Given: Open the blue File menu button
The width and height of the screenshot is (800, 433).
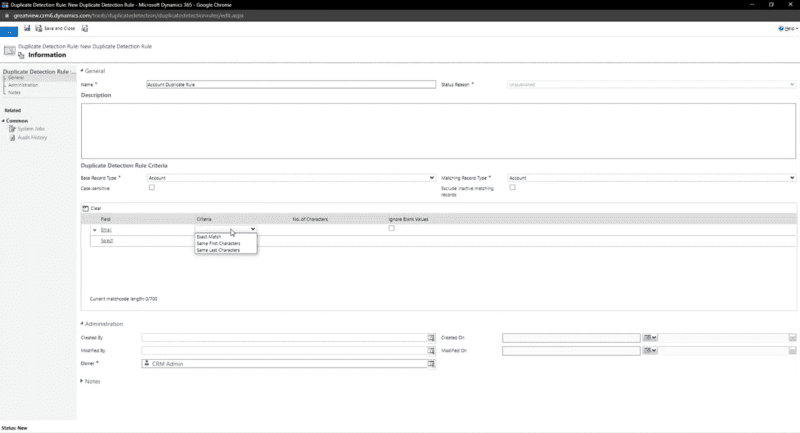Looking at the screenshot, I should 9,32.
